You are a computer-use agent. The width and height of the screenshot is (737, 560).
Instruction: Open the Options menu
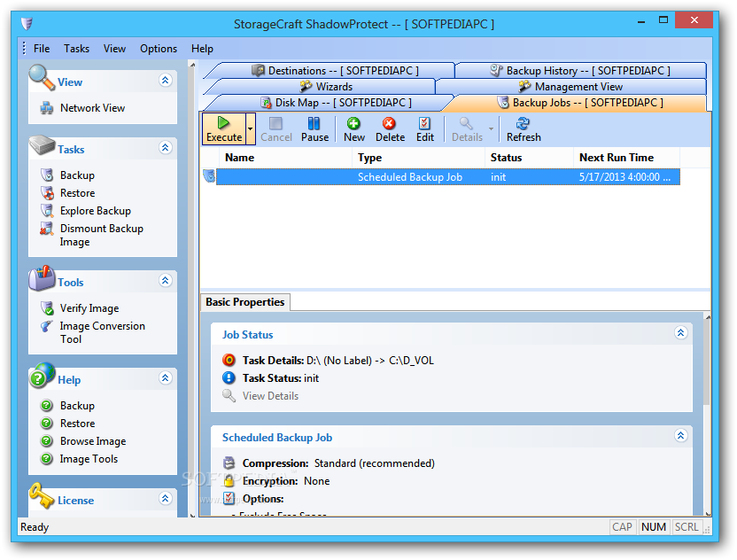159,49
